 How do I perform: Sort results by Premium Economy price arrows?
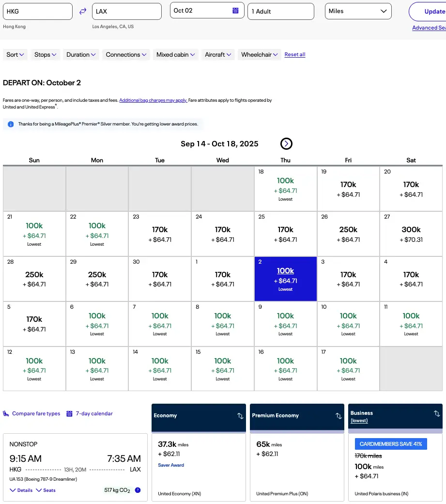point(338,416)
